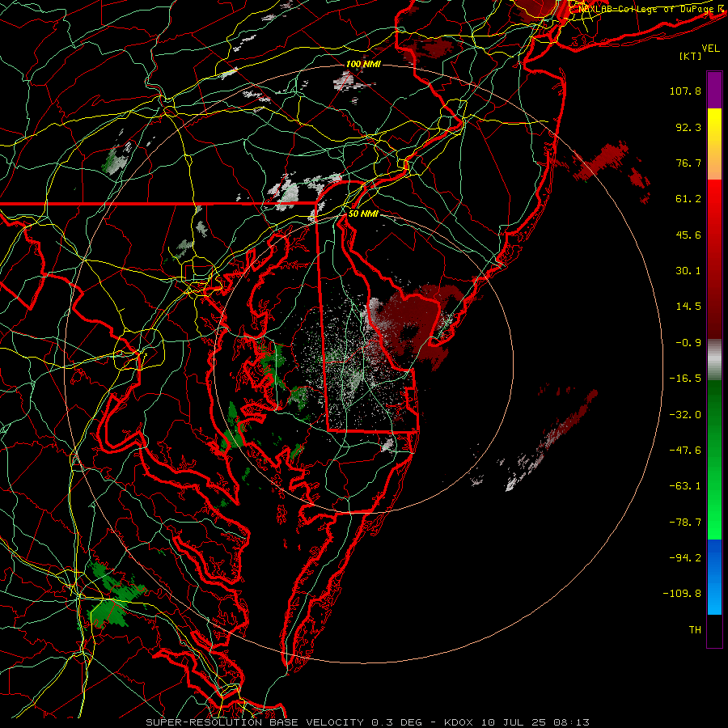Click the KDOX station identifier in caption
This screenshot has width=728, height=728.
(459, 722)
